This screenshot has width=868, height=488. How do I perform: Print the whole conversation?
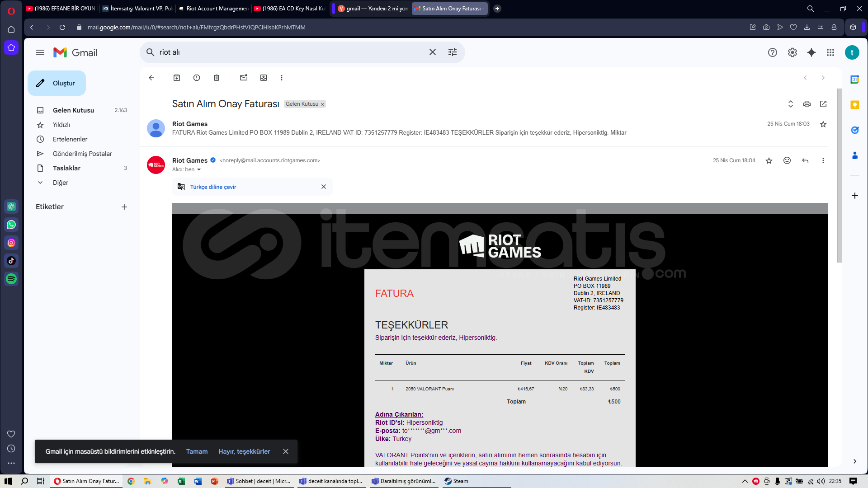click(x=807, y=104)
